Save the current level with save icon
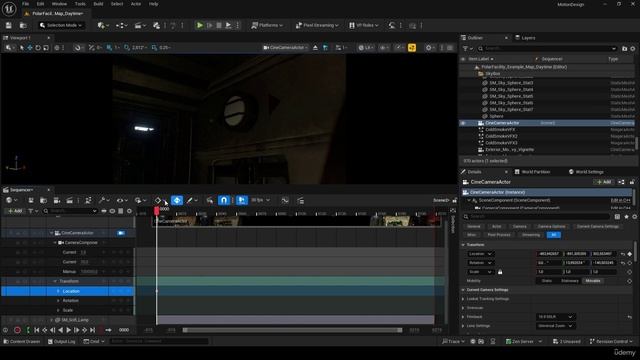This screenshot has height=360, width=640. (x=9, y=25)
